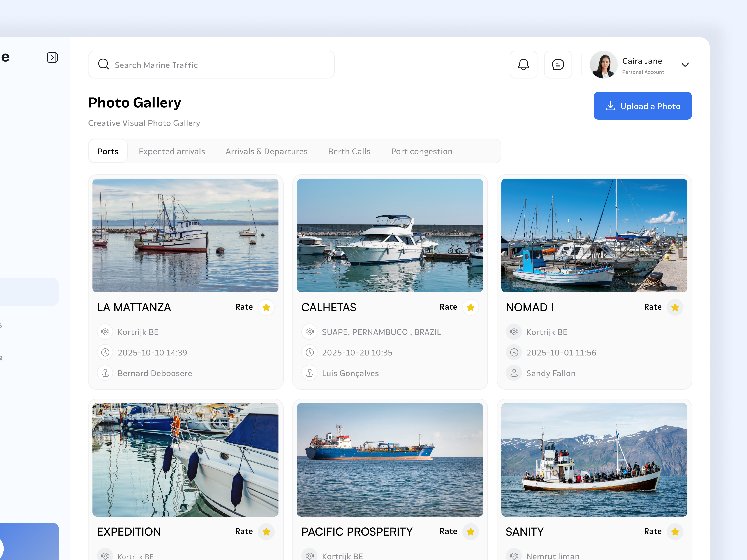Click the anchor icon beside Sandy Fallon
This screenshot has width=747, height=560.
point(514,373)
